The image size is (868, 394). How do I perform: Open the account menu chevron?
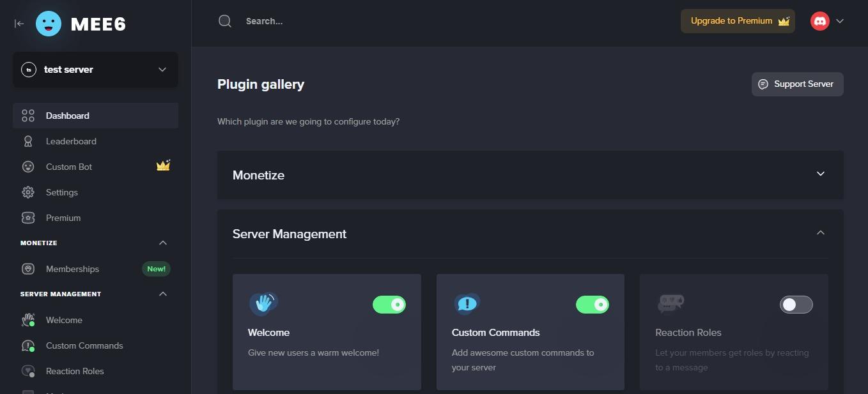pyautogui.click(x=840, y=21)
